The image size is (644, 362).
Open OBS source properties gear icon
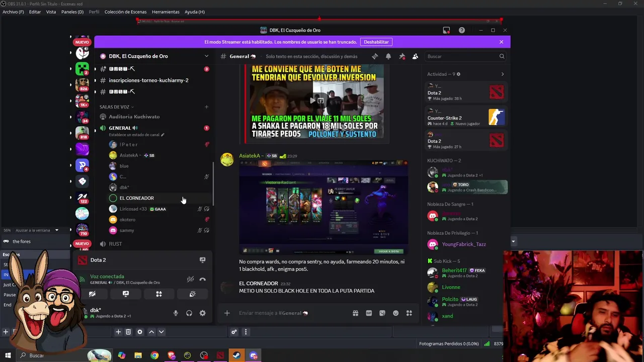click(140, 332)
